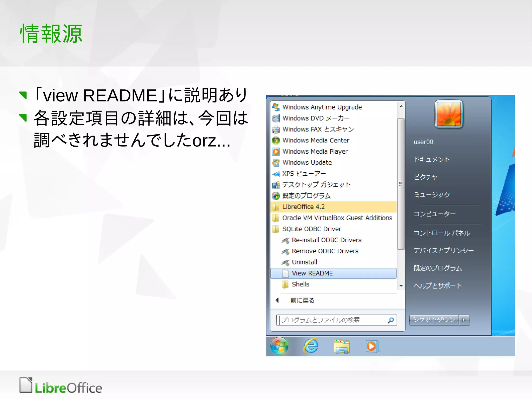Click the scrollbar down arrow
This screenshot has height=399, width=532.
[401, 286]
